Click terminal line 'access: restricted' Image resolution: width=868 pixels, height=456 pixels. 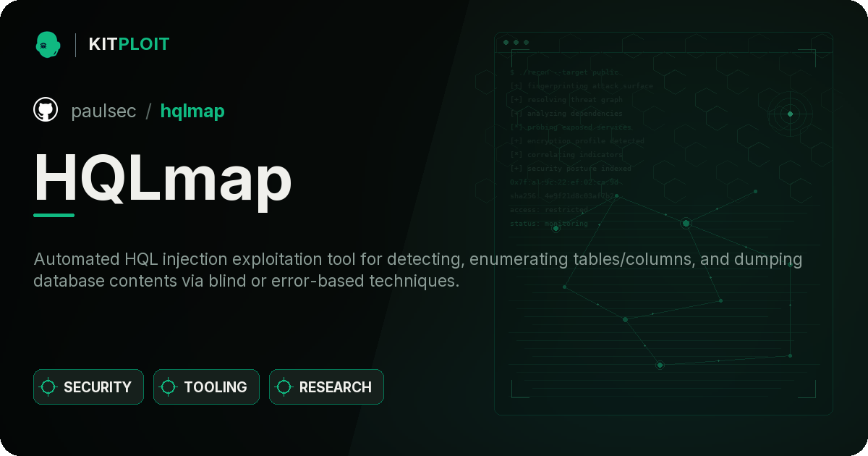(x=549, y=210)
